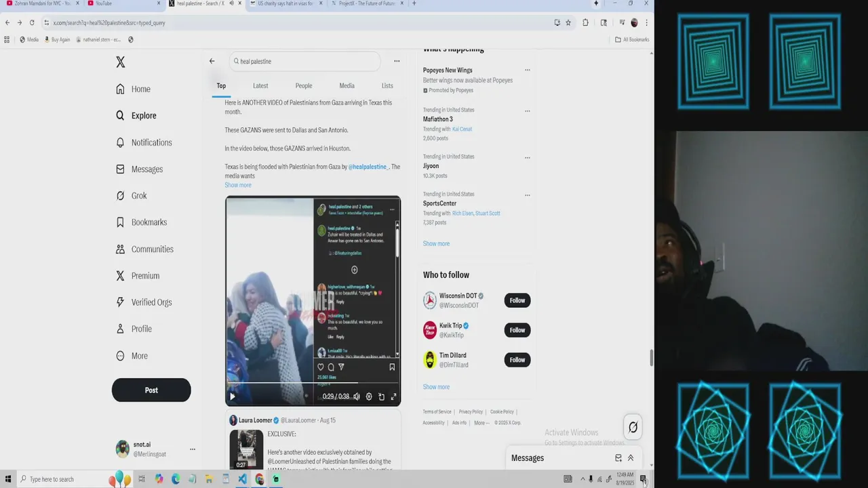
Task: Open the Buy Again bookmark
Action: (x=57, y=39)
